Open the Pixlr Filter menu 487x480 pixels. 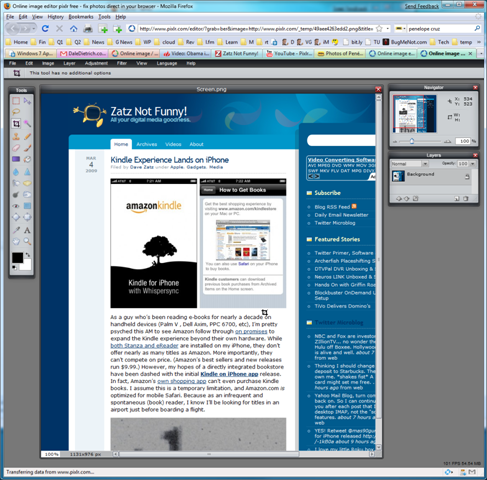122,63
